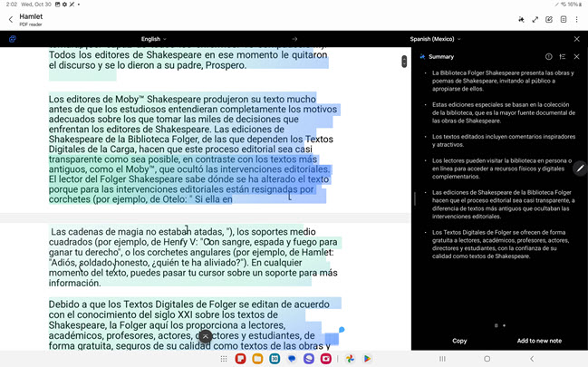Tap the arrow between the languages
The height and width of the screenshot is (367, 588).
point(294,39)
